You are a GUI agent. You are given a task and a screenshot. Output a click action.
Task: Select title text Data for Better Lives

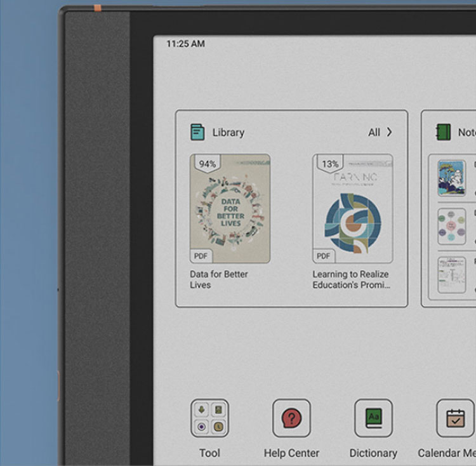click(219, 279)
